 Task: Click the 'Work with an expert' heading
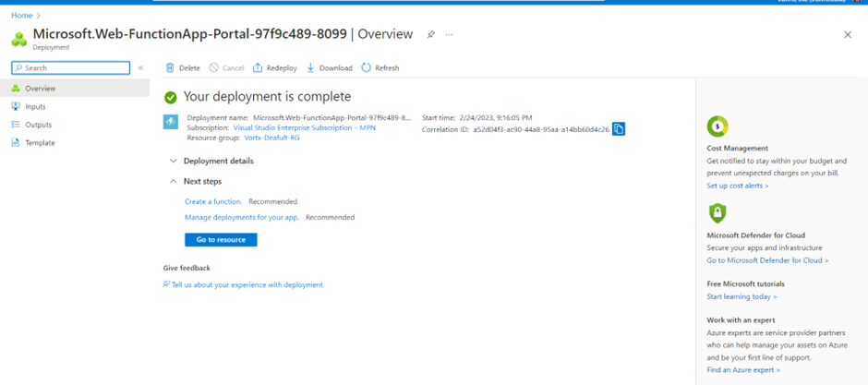pos(741,320)
